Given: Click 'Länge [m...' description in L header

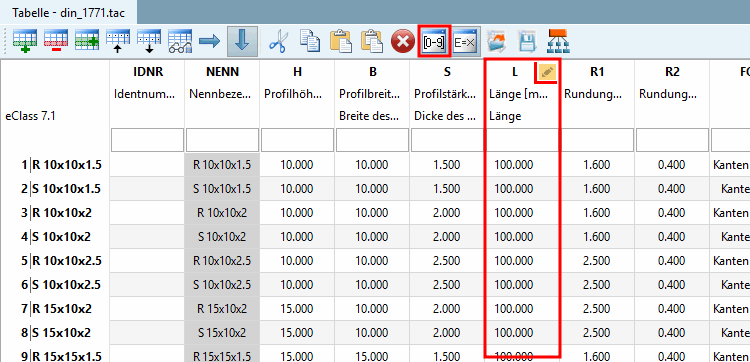Looking at the screenshot, I should pyautogui.click(x=518, y=95).
